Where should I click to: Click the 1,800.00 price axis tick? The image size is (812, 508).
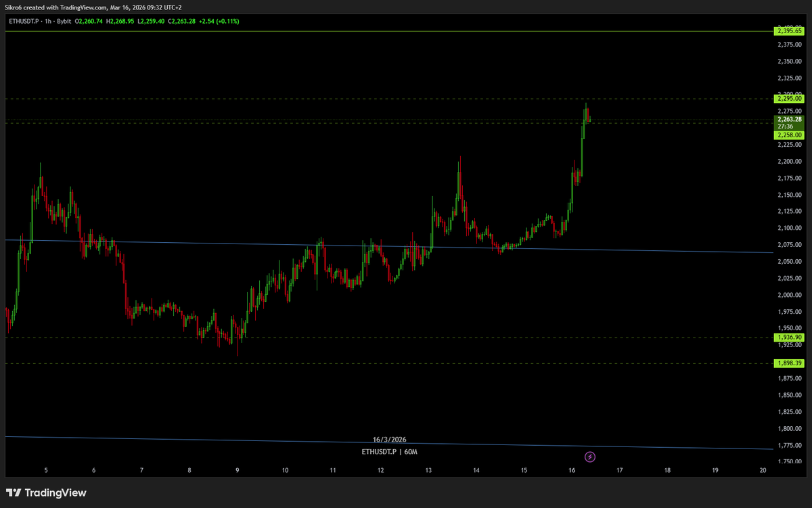pyautogui.click(x=790, y=429)
